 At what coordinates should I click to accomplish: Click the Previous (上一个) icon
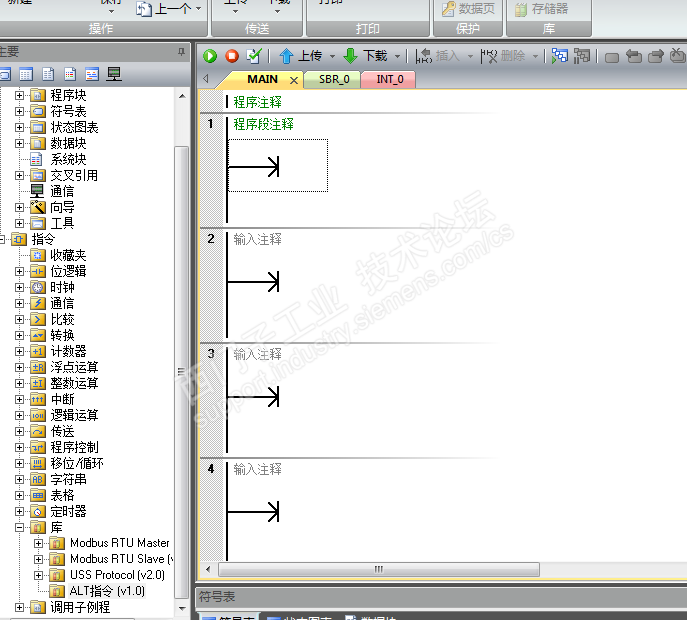pos(144,9)
